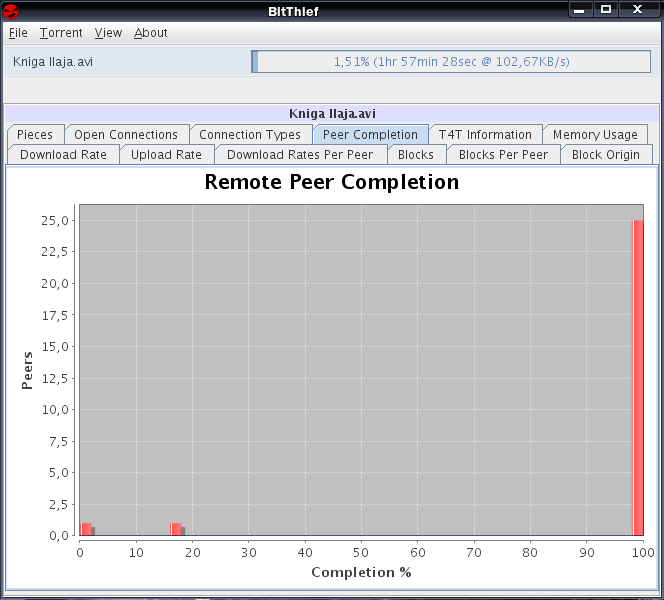Switch to the Connection Types tab

250,135
